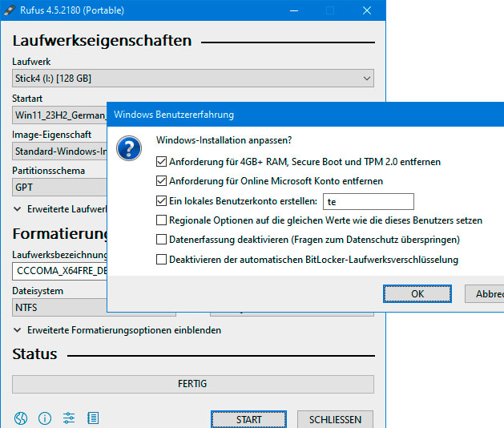Toggle 'Ein lokales Benutzerkonto erstellen' checkbox
Screen dimensions: 504x428
pos(161,201)
